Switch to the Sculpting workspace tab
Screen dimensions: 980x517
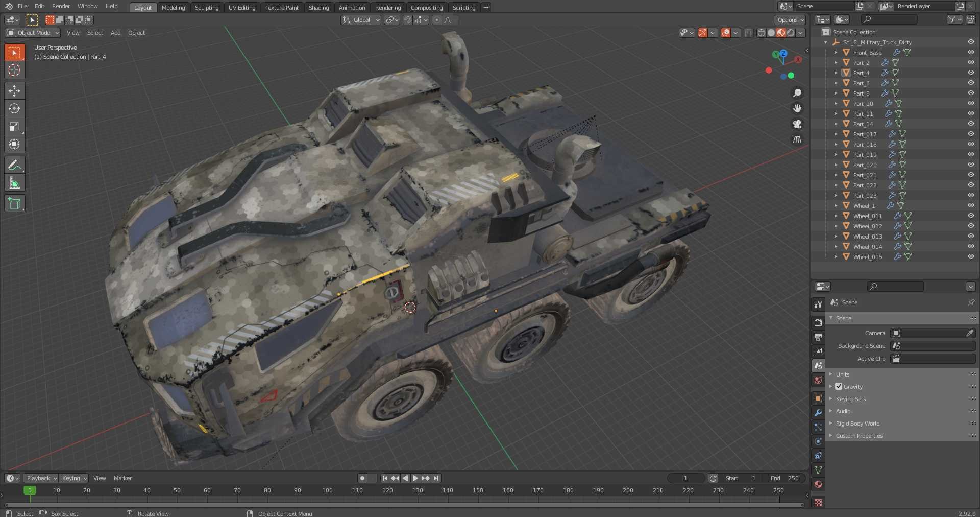point(206,8)
